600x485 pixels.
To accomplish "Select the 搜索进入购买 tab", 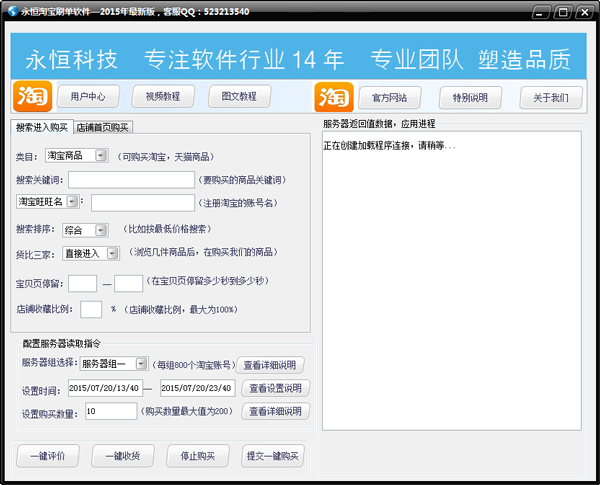I will click(x=42, y=127).
